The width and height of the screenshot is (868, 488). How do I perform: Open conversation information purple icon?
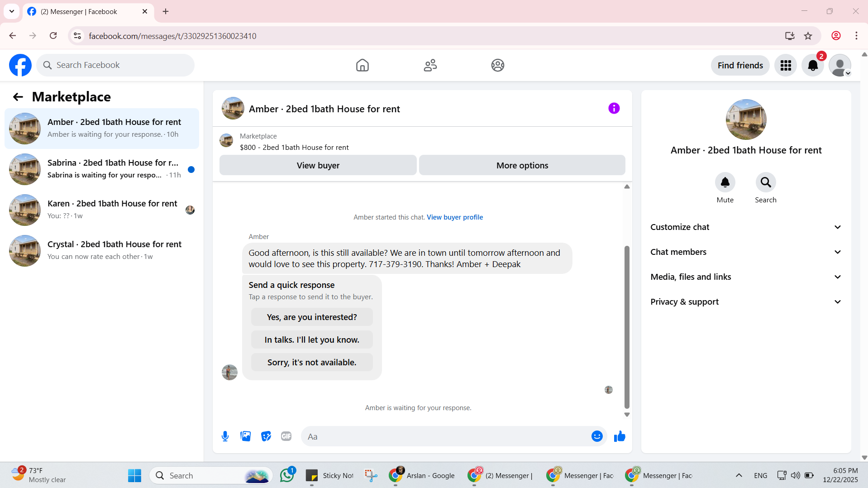coord(614,108)
